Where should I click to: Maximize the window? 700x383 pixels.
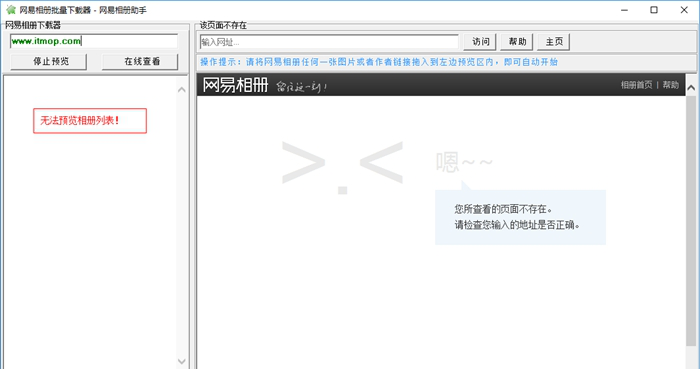(x=654, y=10)
